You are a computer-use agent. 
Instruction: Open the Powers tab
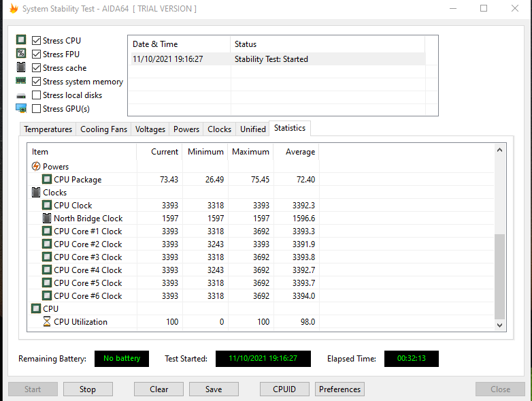pos(186,129)
